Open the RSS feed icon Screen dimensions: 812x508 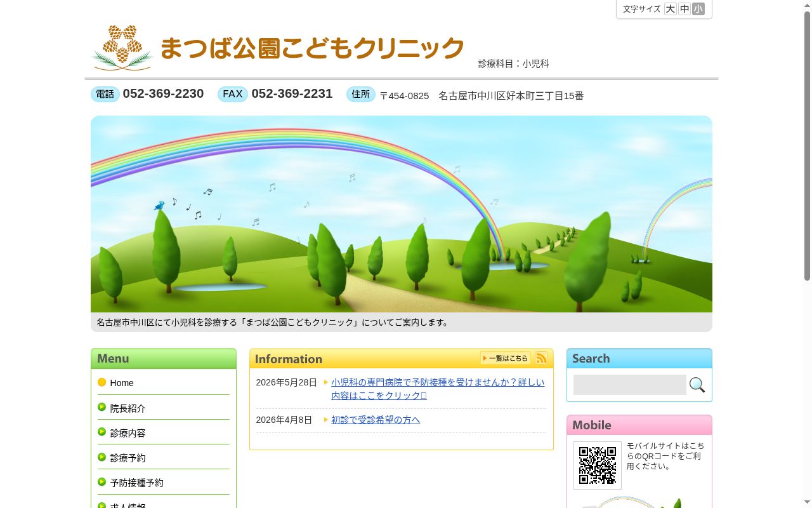pyautogui.click(x=541, y=358)
